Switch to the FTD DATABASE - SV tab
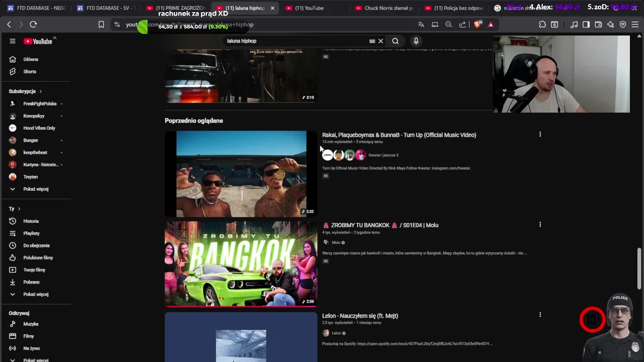The image size is (644, 362). point(107,8)
